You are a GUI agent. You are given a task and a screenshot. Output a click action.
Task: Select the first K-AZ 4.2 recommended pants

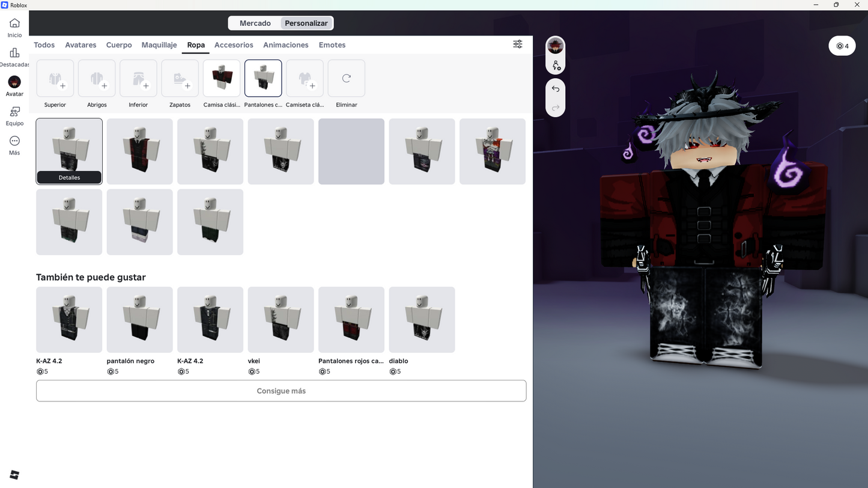69,320
